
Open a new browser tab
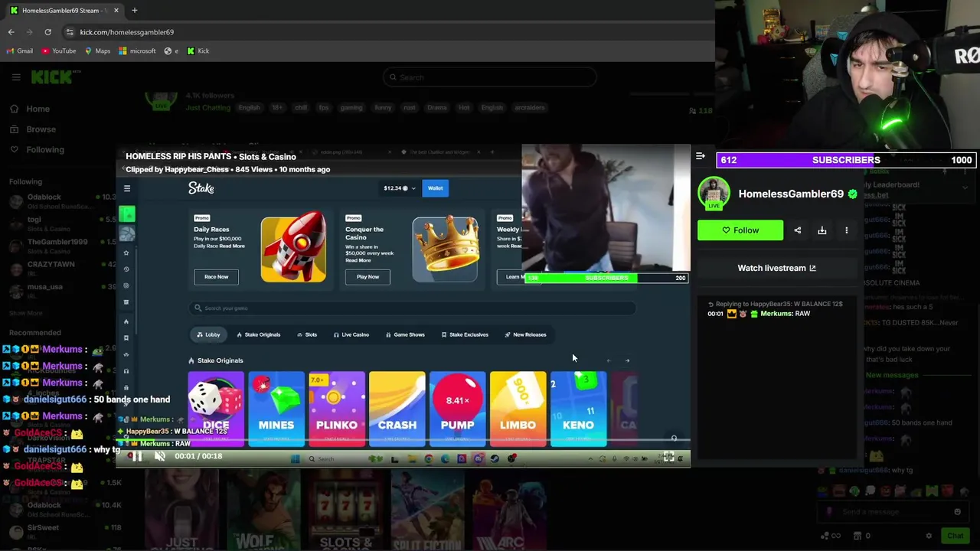point(134,11)
